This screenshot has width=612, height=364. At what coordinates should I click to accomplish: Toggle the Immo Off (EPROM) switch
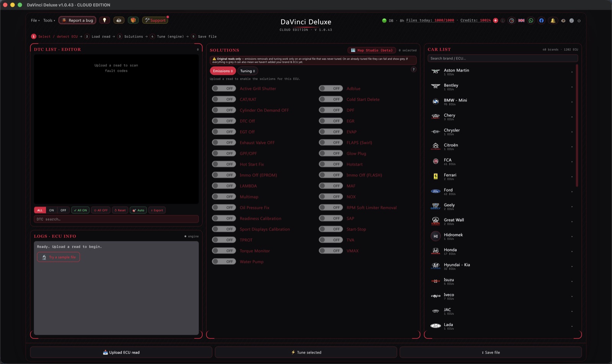pyautogui.click(x=224, y=175)
